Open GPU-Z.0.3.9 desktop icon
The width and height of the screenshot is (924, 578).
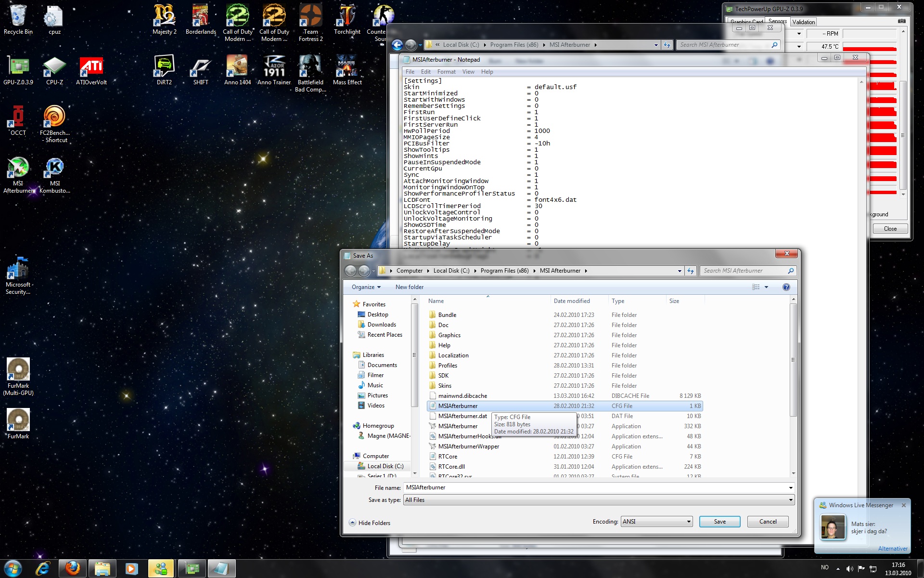18,70
